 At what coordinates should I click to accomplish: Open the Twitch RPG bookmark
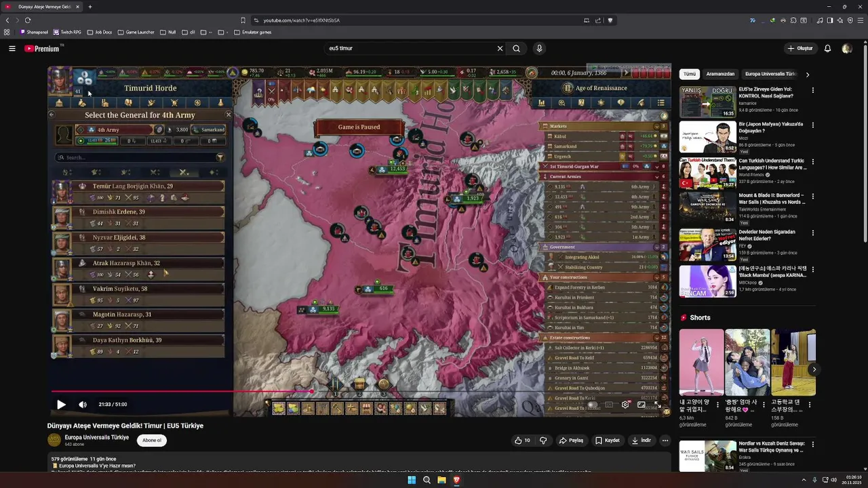point(67,32)
